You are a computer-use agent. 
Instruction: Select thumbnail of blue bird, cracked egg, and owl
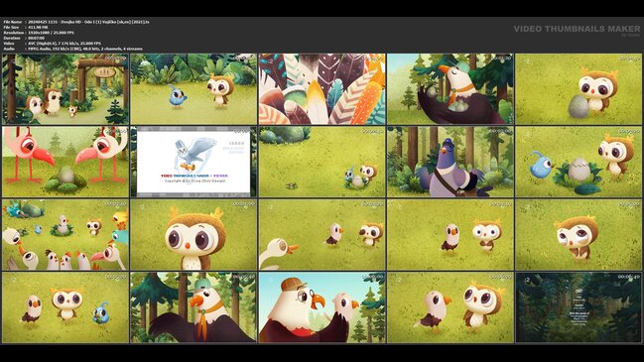[579, 162]
